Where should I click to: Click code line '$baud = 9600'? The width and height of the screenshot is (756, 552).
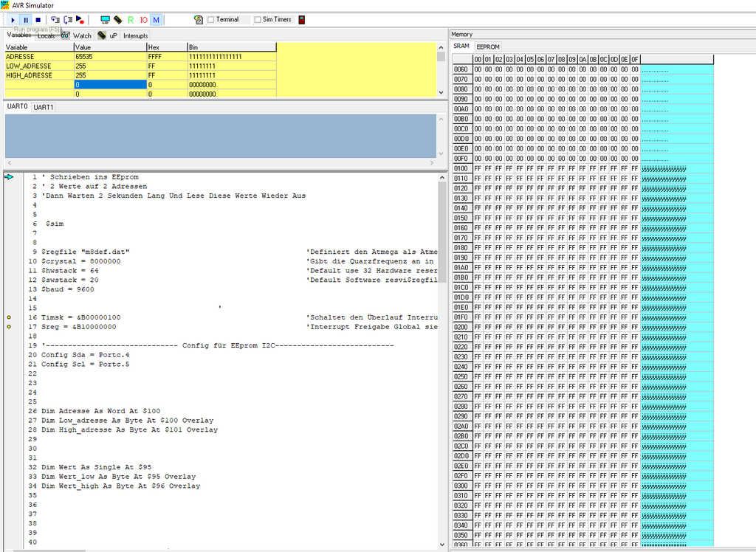[x=67, y=289]
